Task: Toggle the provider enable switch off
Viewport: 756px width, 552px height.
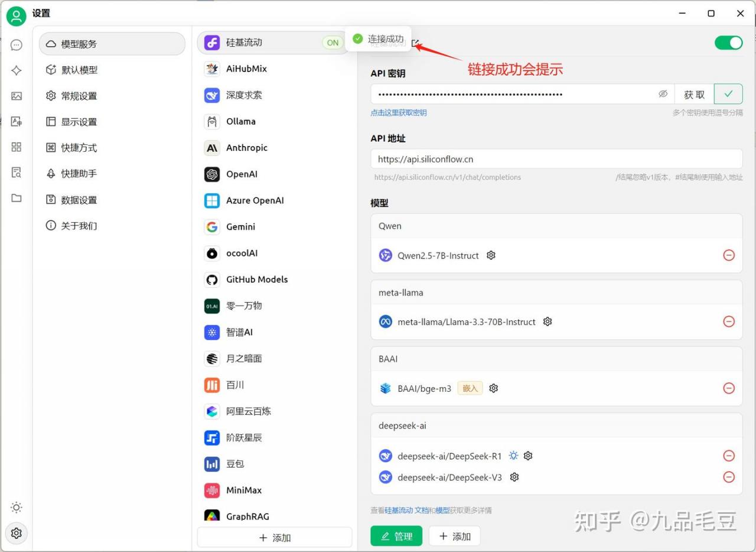Action: [x=728, y=43]
